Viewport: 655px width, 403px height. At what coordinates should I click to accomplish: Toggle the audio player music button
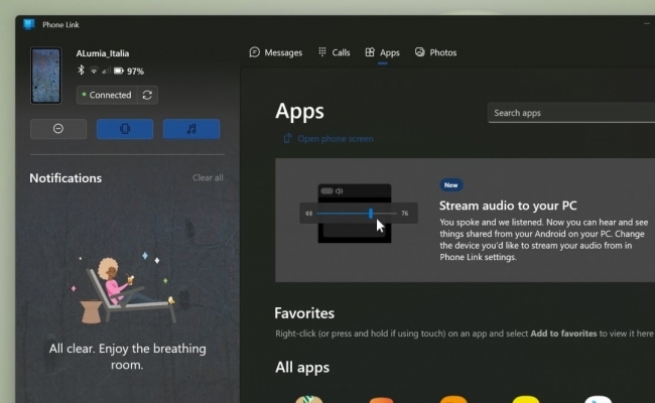[x=191, y=129]
